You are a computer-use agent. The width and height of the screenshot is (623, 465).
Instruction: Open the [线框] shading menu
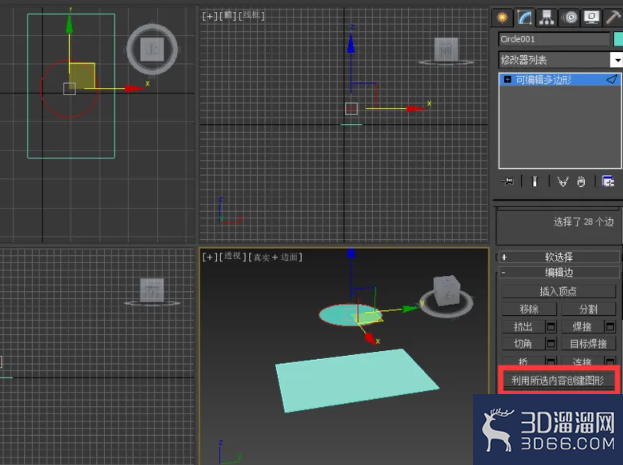click(252, 16)
